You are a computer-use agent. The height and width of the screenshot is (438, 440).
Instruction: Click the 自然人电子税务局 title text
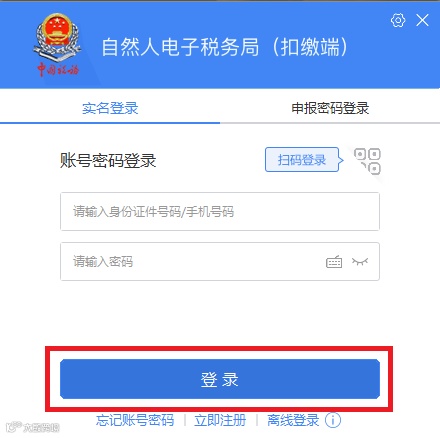click(180, 47)
